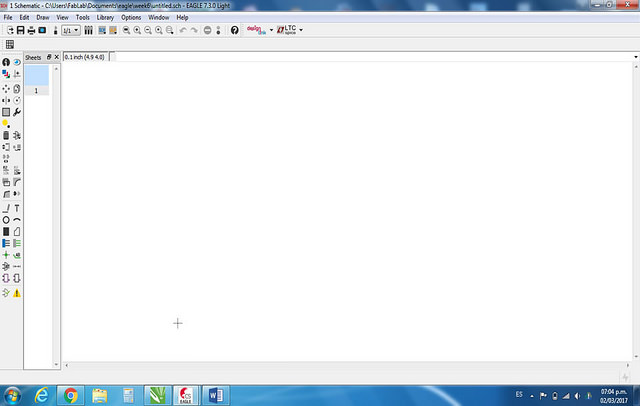
Task: Open the Library menu
Action: [105, 18]
